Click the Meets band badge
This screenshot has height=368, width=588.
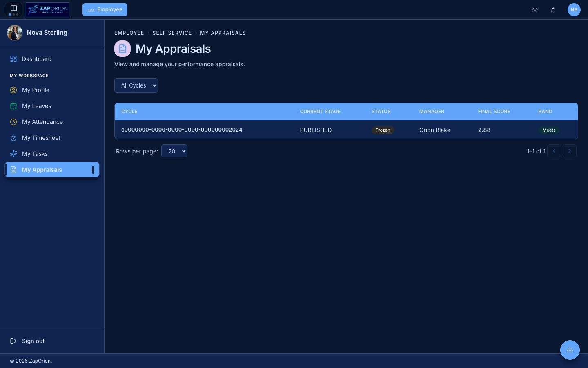click(549, 130)
